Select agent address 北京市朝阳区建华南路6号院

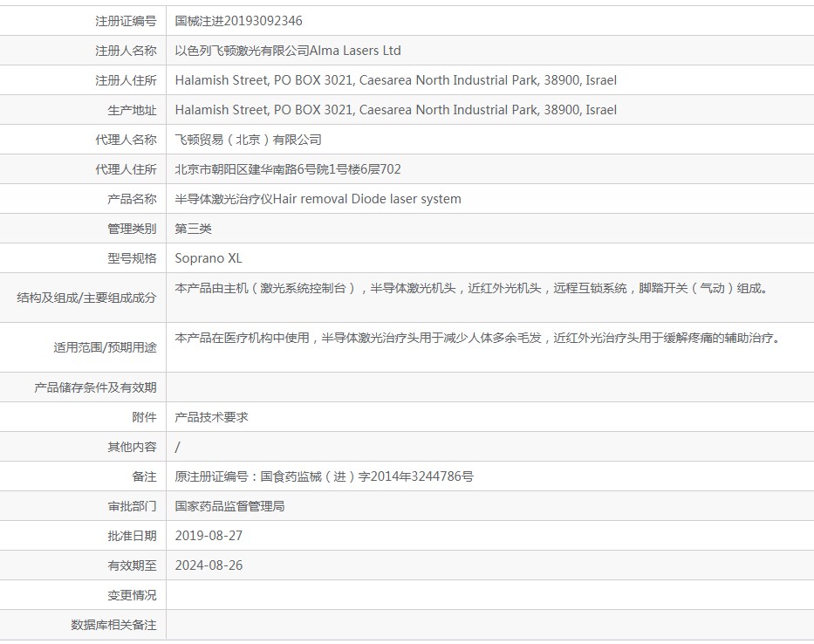coord(288,168)
